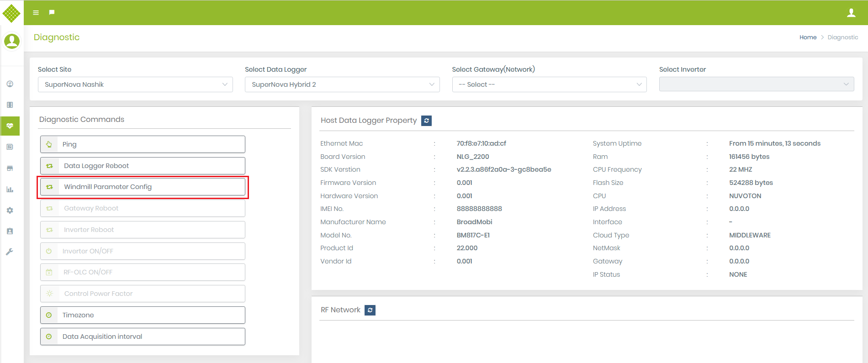
Task: Open the Select Inverter dropdown
Action: [756, 84]
